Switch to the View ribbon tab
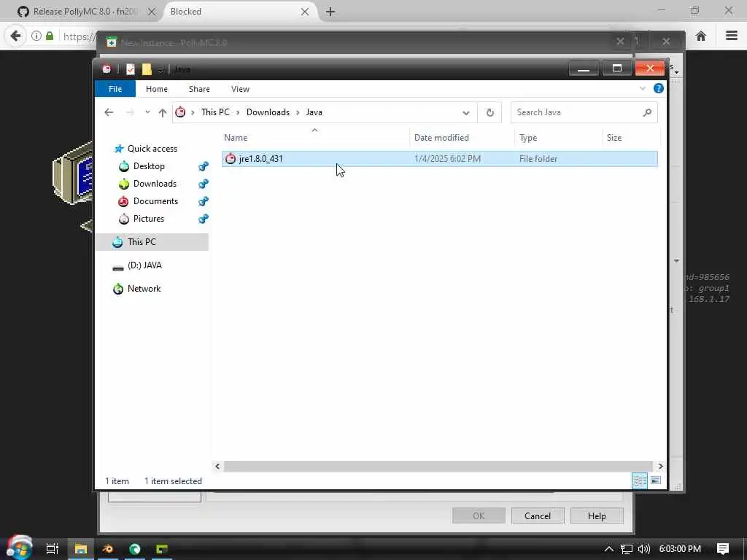This screenshot has width=747, height=560. (240, 89)
